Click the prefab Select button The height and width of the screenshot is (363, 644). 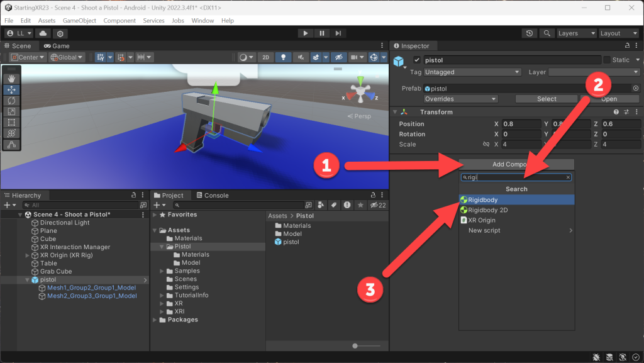pos(547,99)
